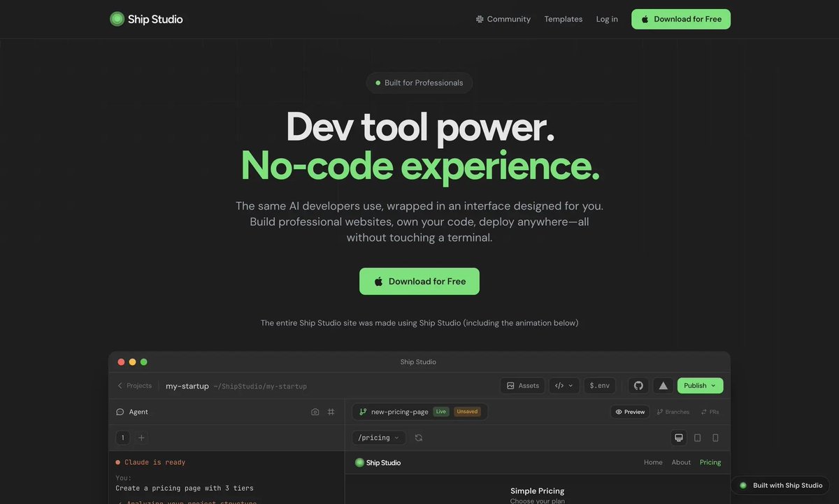
Task: Click the camera icon in the Agent panel
Action: (315, 412)
